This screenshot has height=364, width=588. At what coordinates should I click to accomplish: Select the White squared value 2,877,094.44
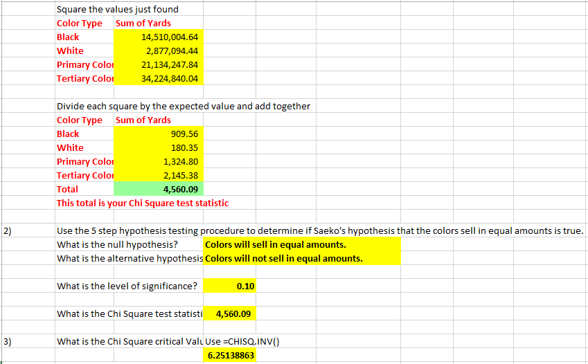[159, 51]
